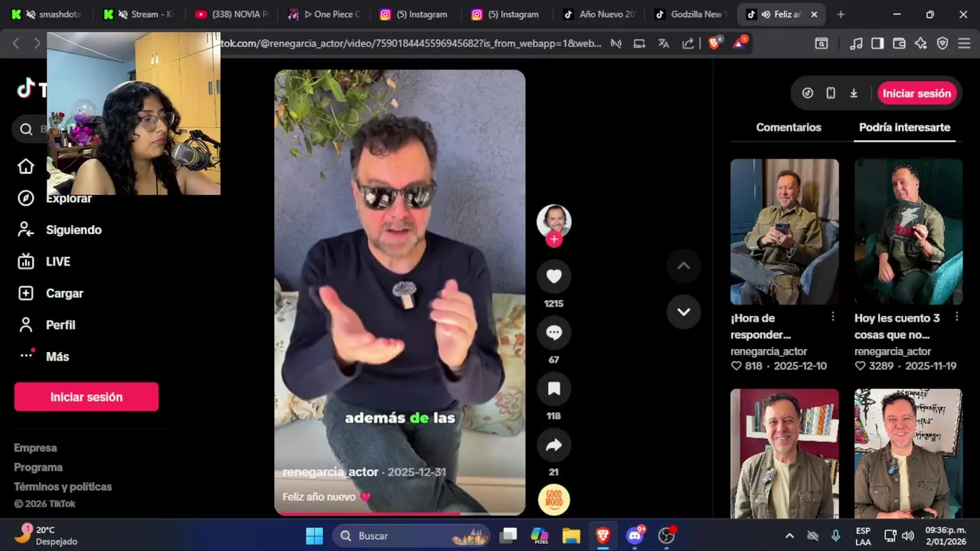Open the ¡Hora de responder video thumbnail
980x551 pixels.
(785, 232)
